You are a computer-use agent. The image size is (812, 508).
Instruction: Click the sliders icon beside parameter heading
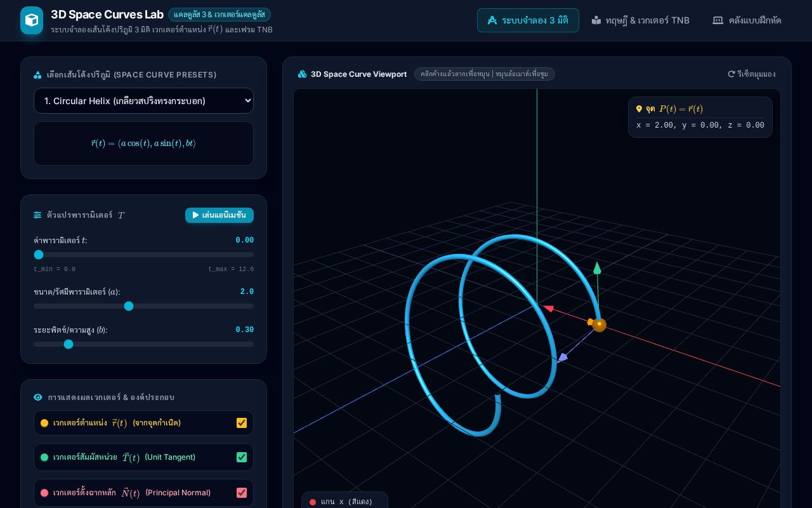coord(37,215)
